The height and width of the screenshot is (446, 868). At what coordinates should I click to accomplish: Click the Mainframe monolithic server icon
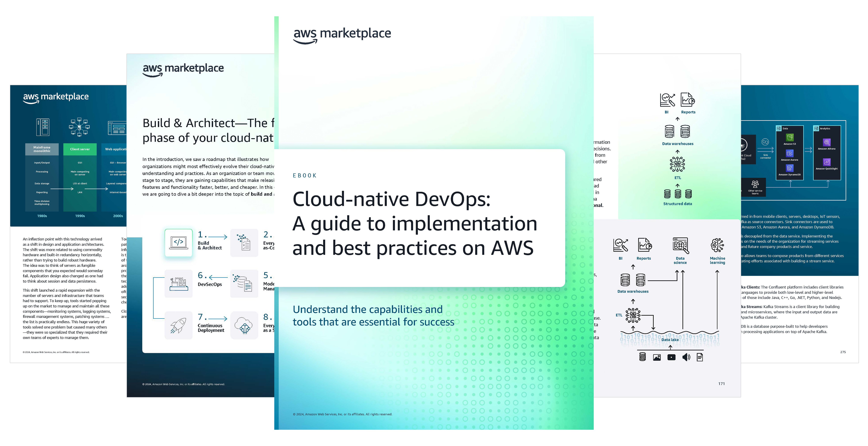[43, 127]
